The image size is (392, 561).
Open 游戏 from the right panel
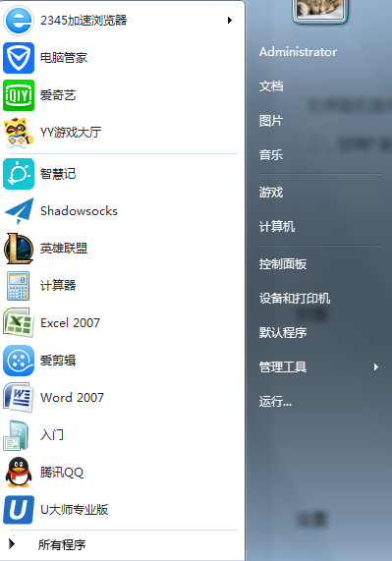pyautogui.click(x=271, y=193)
